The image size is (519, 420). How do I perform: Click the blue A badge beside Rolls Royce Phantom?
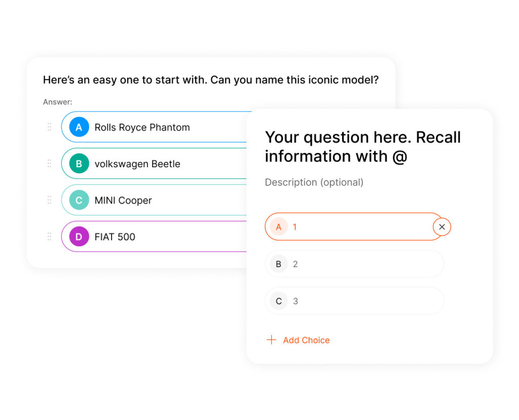tap(78, 127)
